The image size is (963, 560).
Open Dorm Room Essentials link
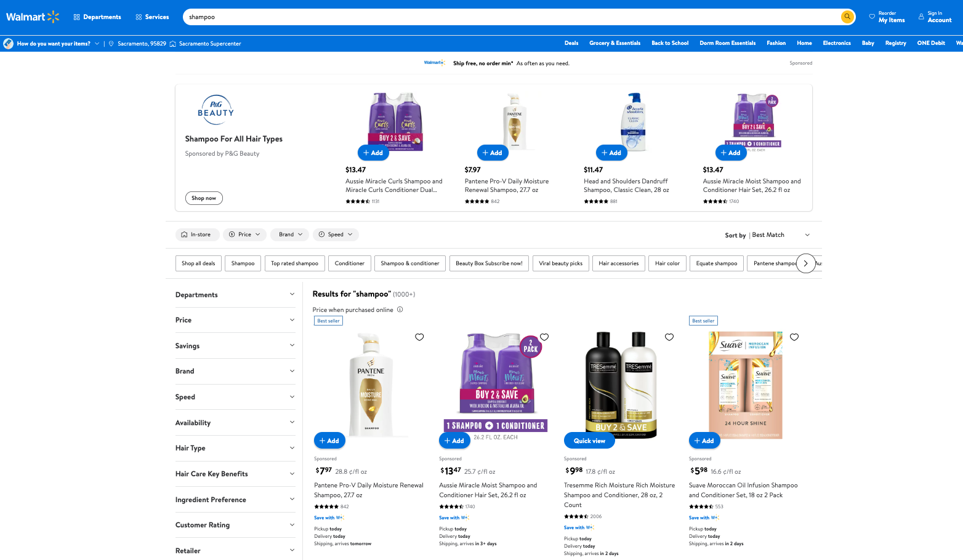[x=727, y=43]
